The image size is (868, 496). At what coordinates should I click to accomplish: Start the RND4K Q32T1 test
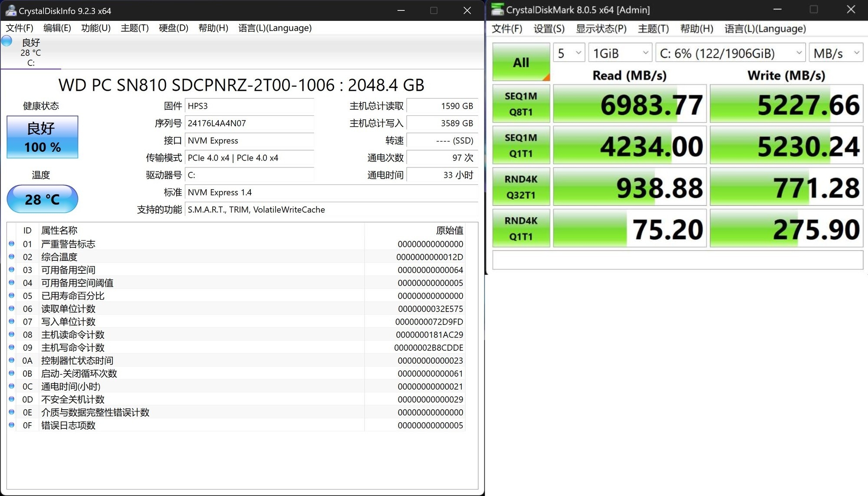[521, 187]
